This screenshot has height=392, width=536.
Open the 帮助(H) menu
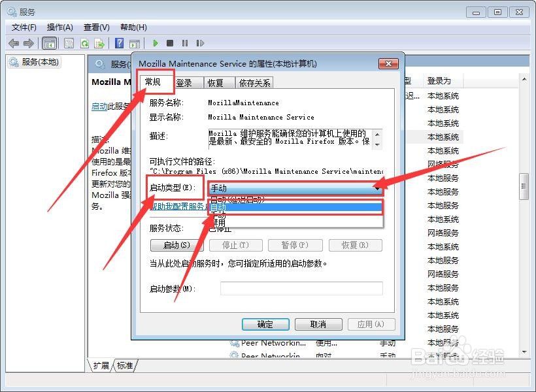[x=133, y=27]
